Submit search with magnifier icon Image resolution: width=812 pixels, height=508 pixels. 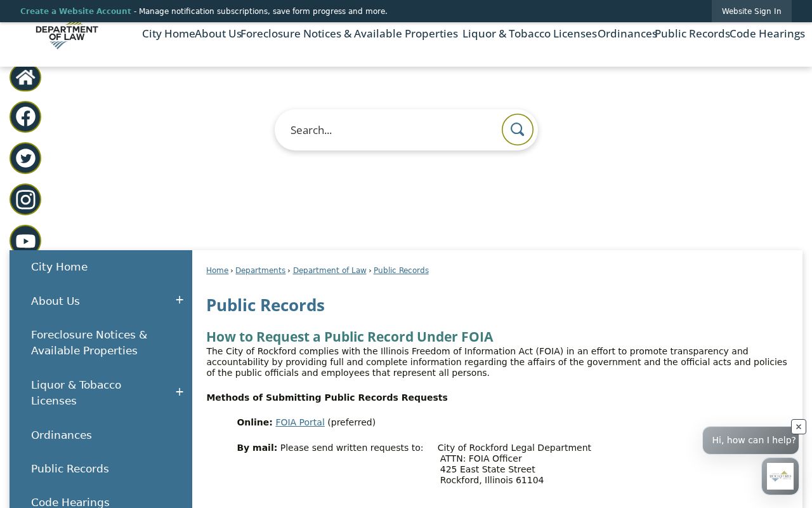518,130
